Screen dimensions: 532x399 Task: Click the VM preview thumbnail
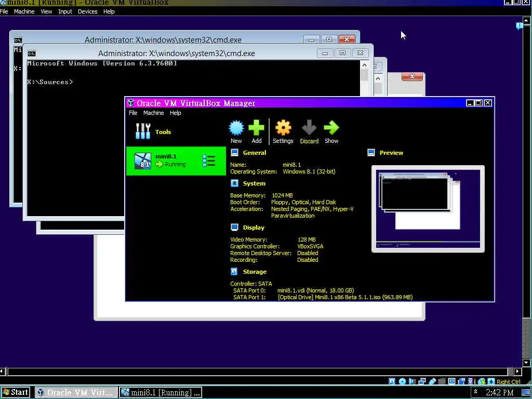(428, 209)
